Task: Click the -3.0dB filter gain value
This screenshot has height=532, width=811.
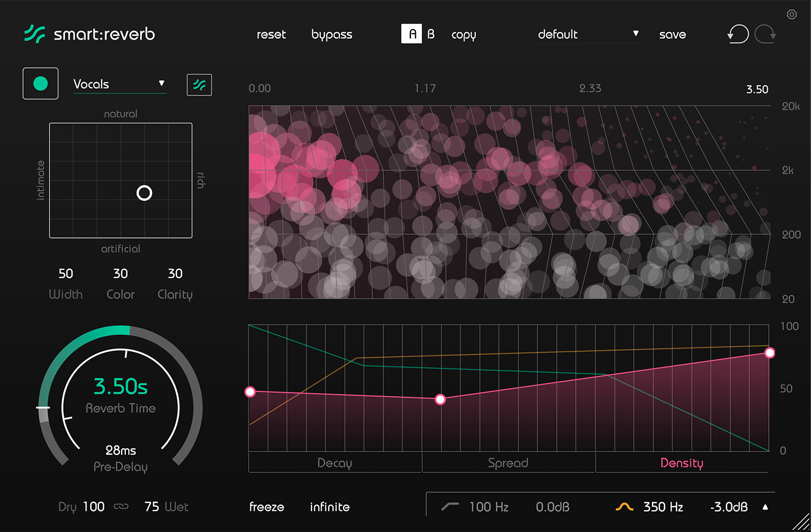Action: (729, 507)
